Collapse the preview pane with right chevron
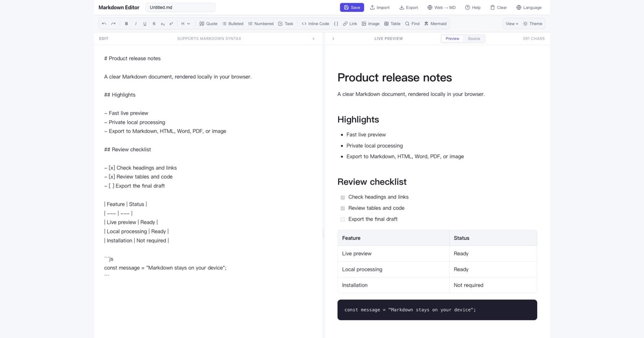This screenshot has height=338, width=644. [x=333, y=39]
